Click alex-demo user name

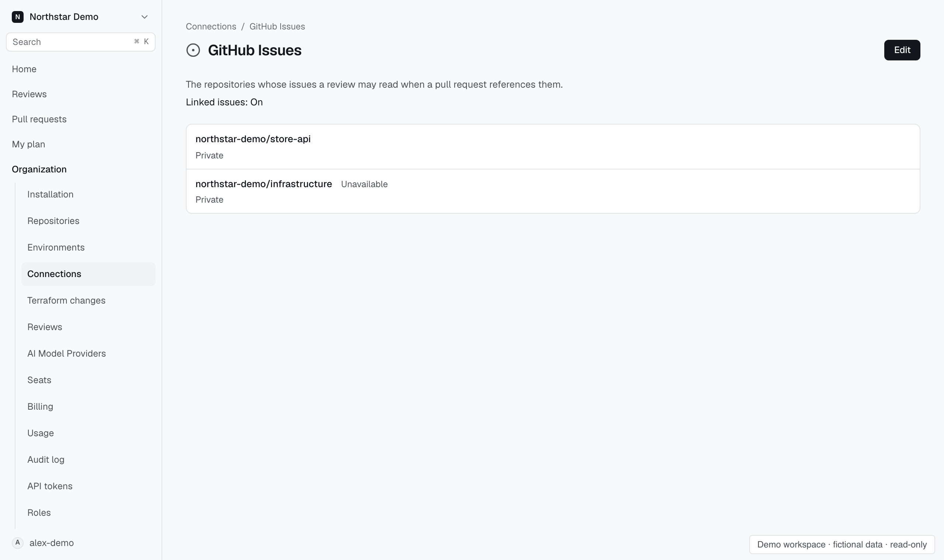(x=52, y=543)
